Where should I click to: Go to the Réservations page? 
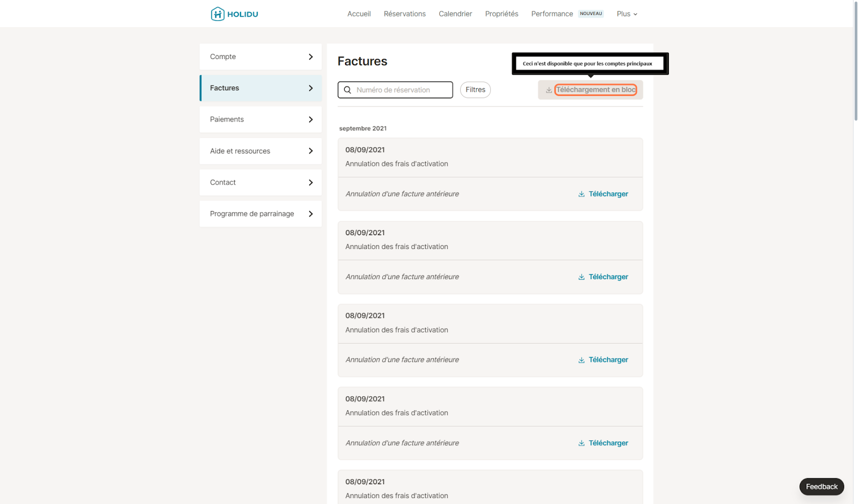tap(404, 14)
